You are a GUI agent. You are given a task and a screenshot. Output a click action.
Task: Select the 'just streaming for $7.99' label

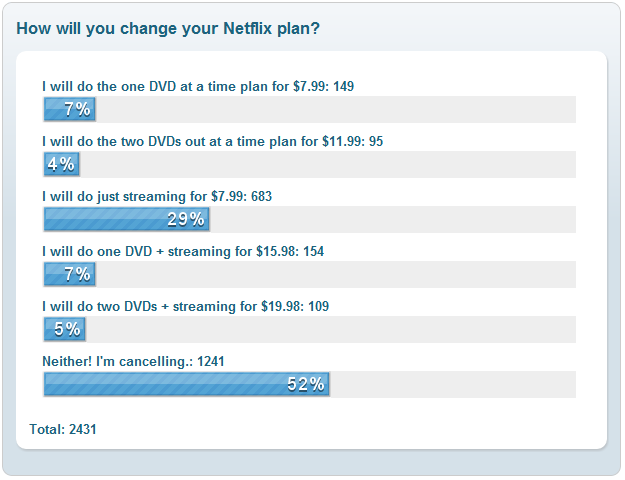[157, 197]
